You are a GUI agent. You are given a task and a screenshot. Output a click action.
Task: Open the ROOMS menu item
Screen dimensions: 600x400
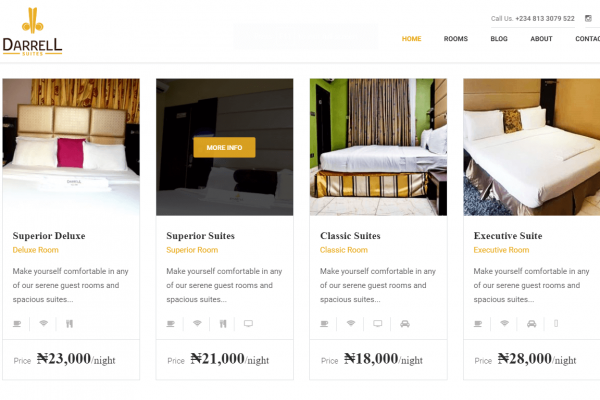(456, 39)
